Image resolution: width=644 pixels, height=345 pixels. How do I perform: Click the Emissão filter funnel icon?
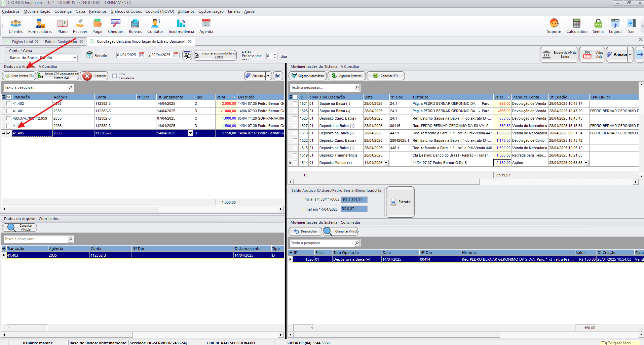click(89, 55)
